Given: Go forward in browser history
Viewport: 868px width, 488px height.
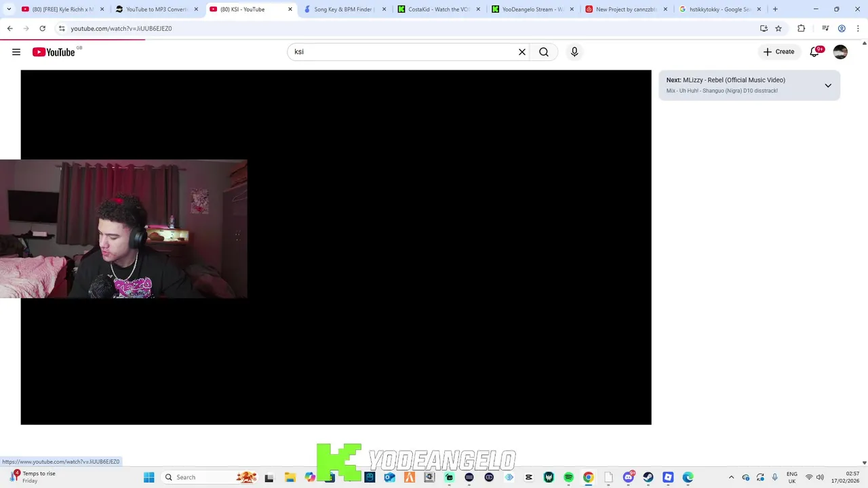Looking at the screenshot, I should (26, 28).
